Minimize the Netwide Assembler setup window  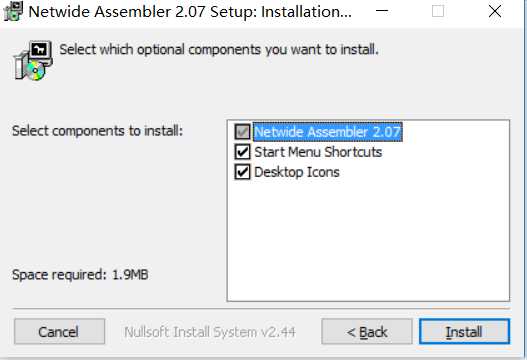382,11
